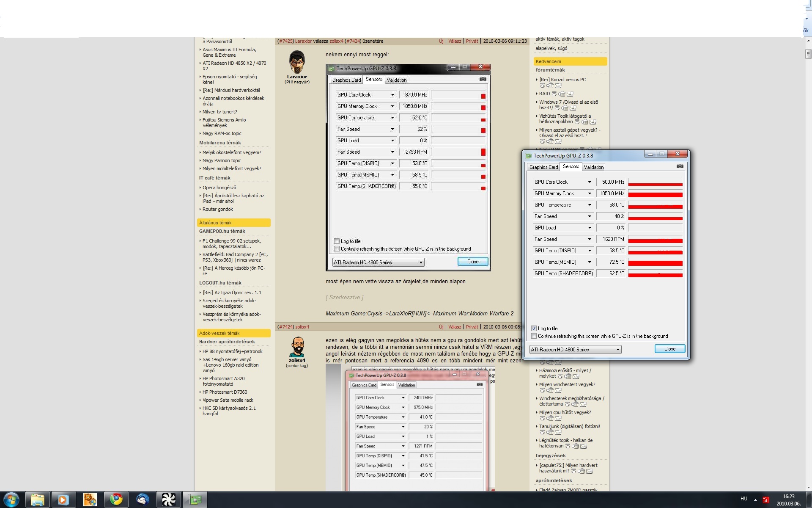Screen dimensions: 812x508
Task: Open the Laraxior username link in the post header
Action: pos(303,41)
